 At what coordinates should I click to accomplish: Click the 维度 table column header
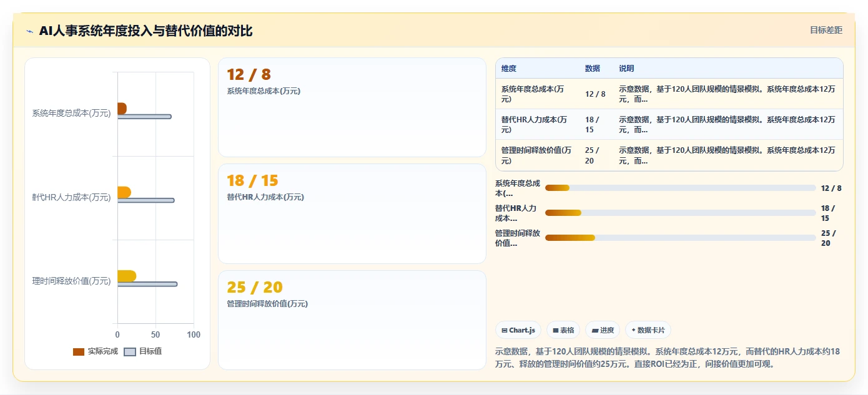pyautogui.click(x=509, y=69)
